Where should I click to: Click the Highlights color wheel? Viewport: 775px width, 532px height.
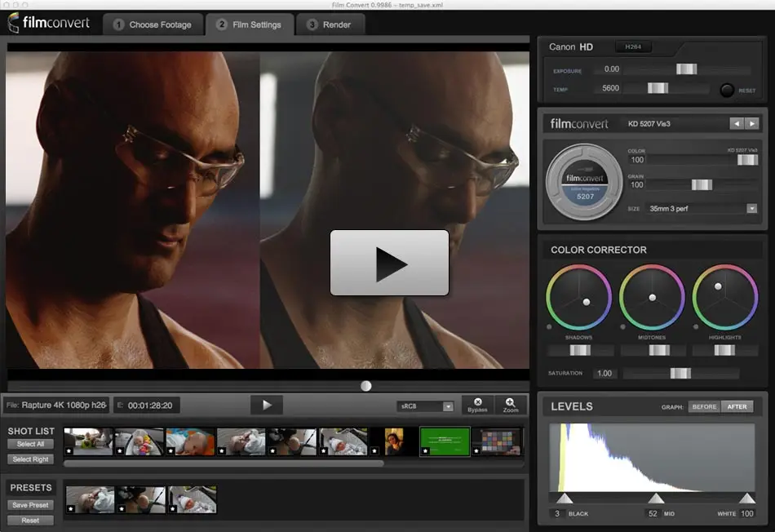[x=725, y=297]
